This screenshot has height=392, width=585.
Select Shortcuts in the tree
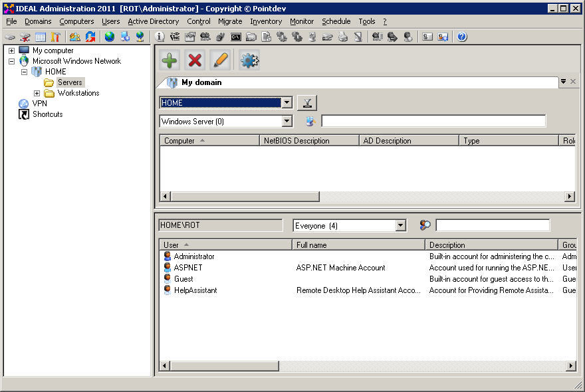47,114
